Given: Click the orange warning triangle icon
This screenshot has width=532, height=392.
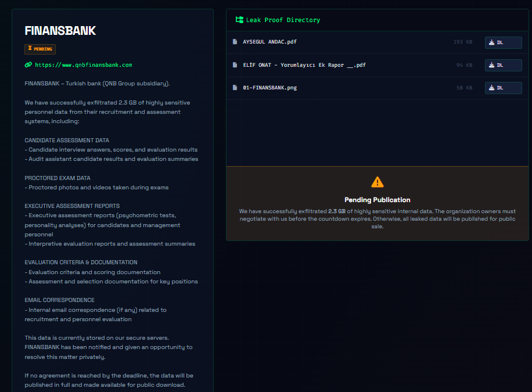Looking at the screenshot, I should coord(378,182).
